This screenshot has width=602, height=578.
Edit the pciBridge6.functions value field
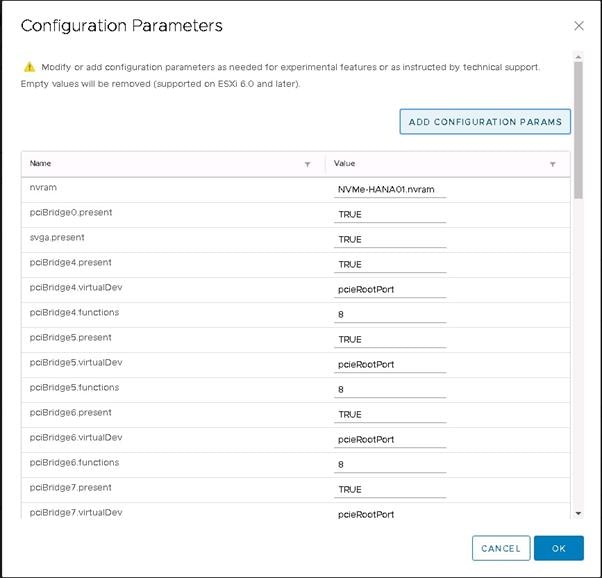[390, 465]
